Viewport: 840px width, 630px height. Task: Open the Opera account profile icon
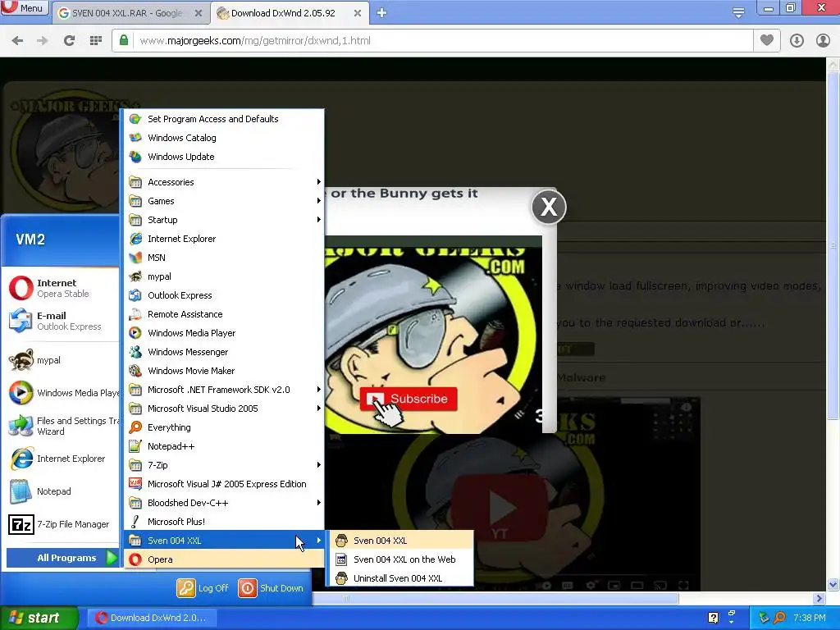coord(823,41)
